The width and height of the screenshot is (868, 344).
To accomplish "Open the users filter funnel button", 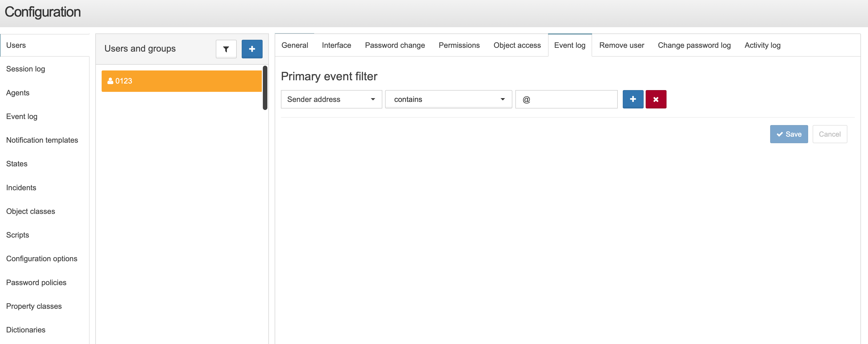I will pos(226,49).
